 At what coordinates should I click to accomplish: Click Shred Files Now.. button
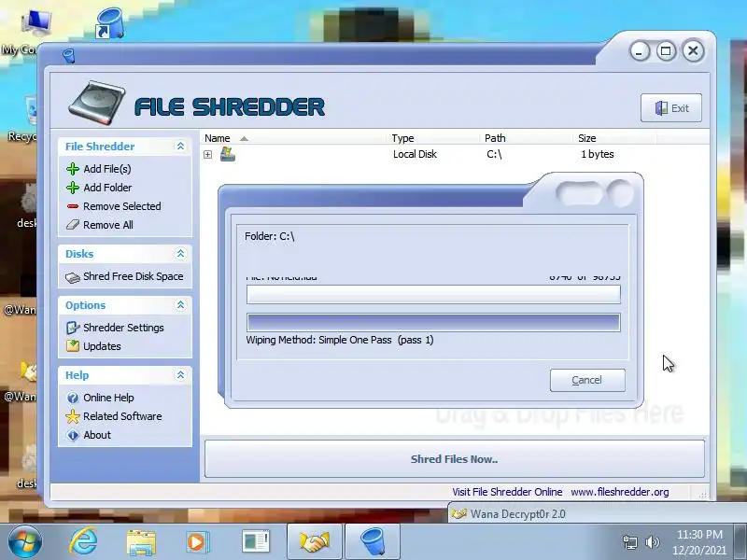[x=454, y=459]
